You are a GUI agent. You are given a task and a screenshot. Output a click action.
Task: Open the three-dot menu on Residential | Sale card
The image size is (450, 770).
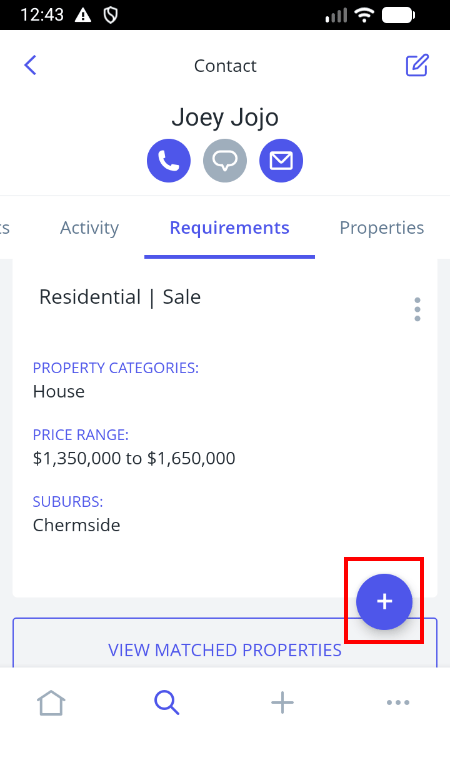pos(417,309)
